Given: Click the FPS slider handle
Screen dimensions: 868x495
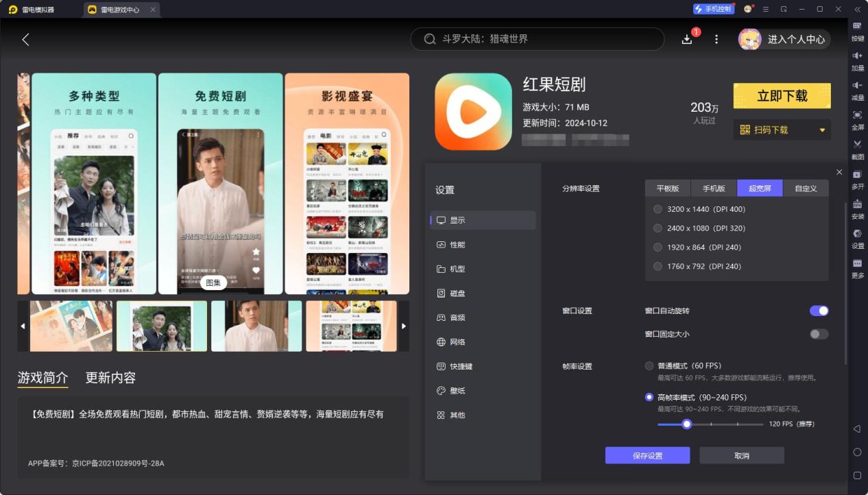Looking at the screenshot, I should [x=686, y=424].
